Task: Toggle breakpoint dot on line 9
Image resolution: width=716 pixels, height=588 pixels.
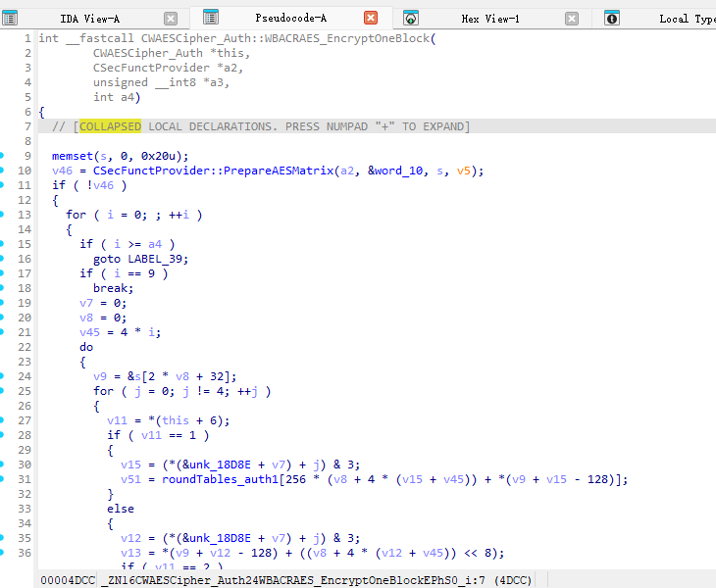Action: pos(2,156)
